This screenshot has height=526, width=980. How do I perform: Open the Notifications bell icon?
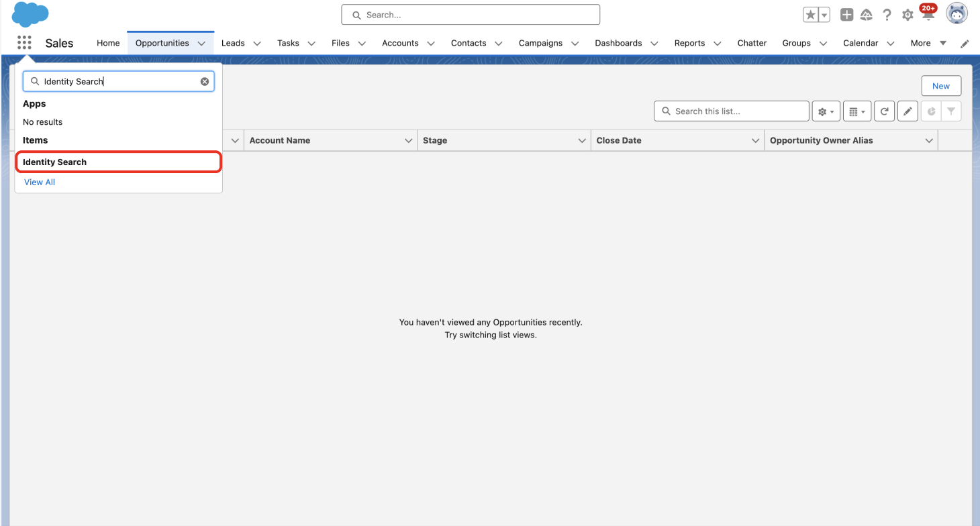[928, 13]
